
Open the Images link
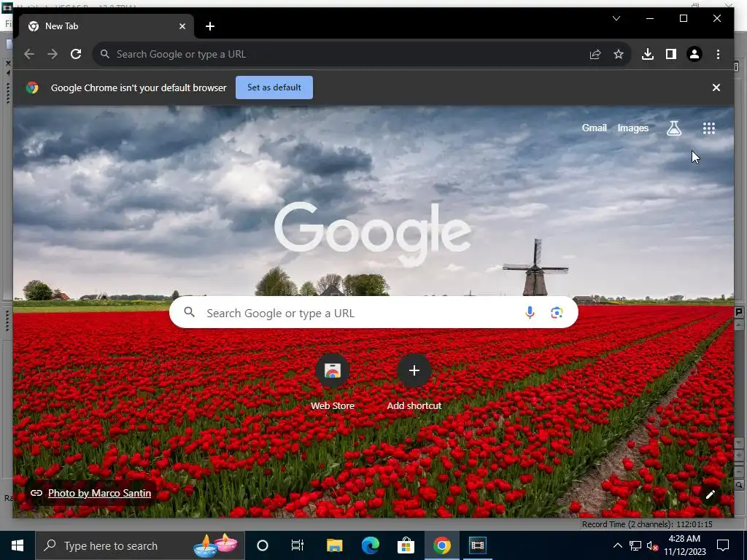(x=632, y=128)
